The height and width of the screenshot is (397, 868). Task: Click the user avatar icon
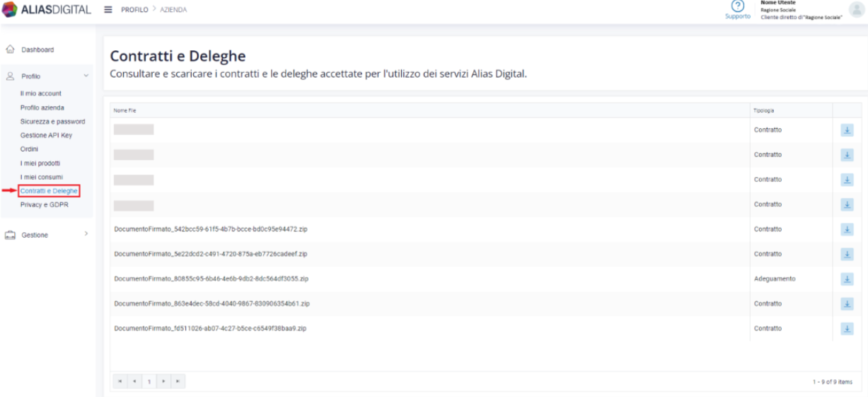857,9
